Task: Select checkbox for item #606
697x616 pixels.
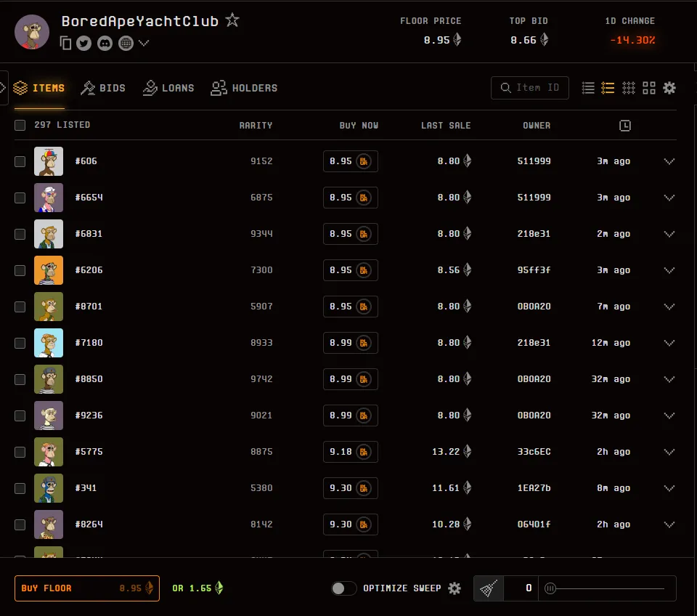Action: pos(20,161)
